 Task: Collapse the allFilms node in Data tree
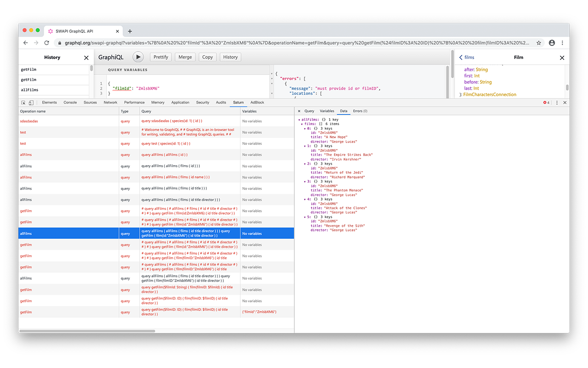[300, 120]
